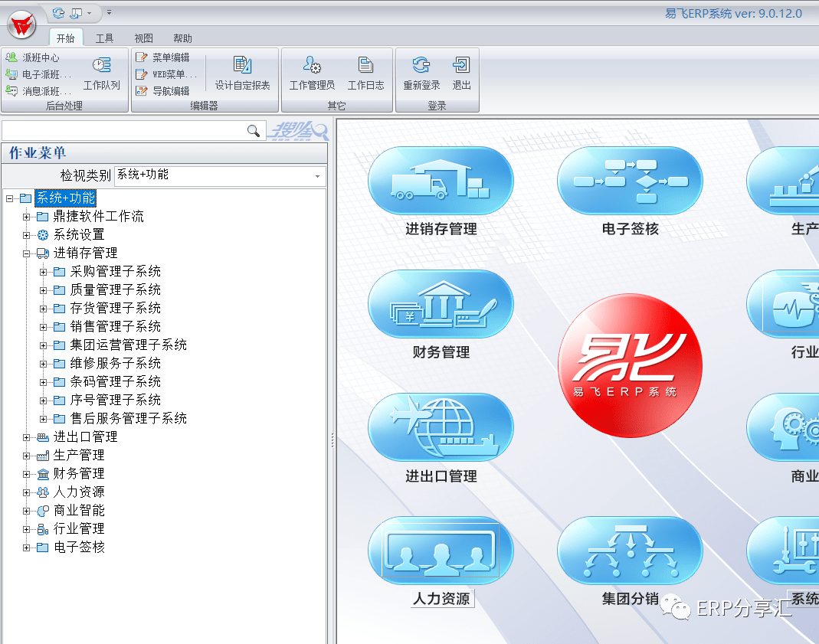Select 商业智能 in tree
The height and width of the screenshot is (644, 819).
coord(79,511)
